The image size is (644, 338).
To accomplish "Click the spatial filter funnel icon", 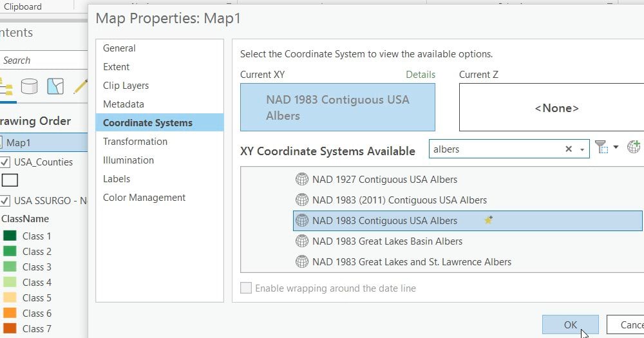I will tap(601, 147).
